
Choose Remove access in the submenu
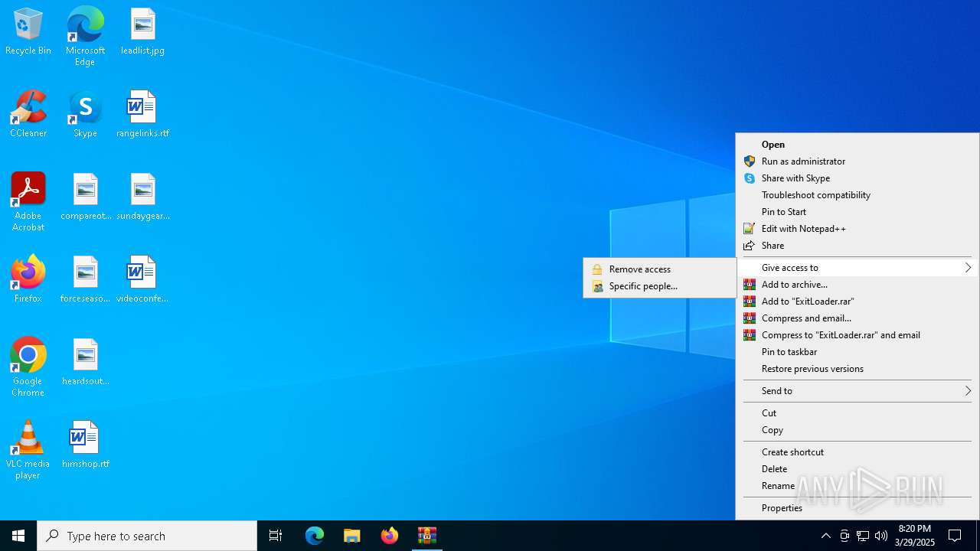tap(659, 269)
